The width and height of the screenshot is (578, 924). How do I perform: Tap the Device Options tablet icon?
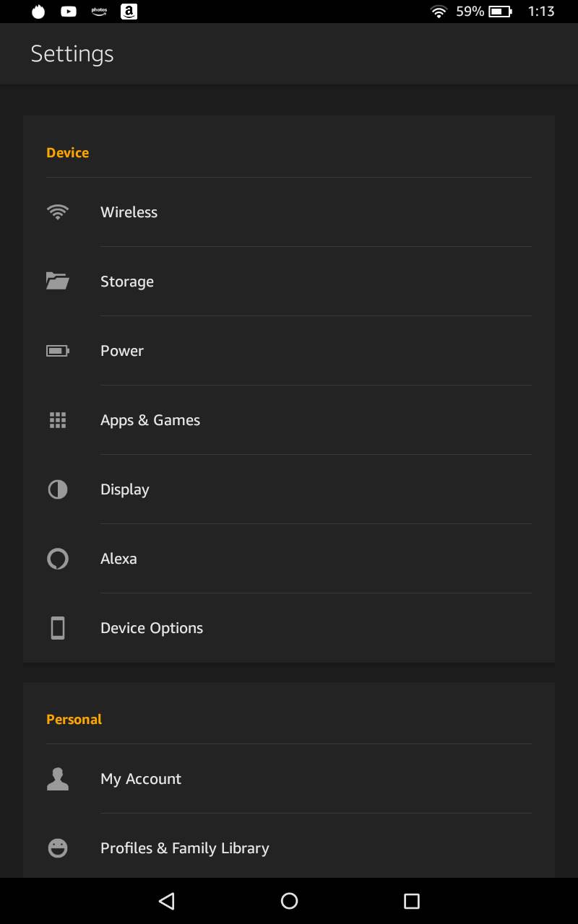click(58, 628)
